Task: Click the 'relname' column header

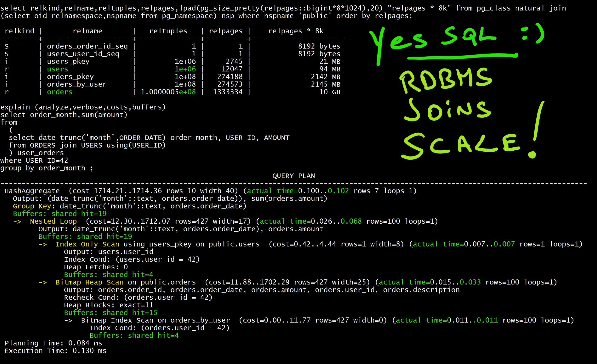Action: click(87, 31)
